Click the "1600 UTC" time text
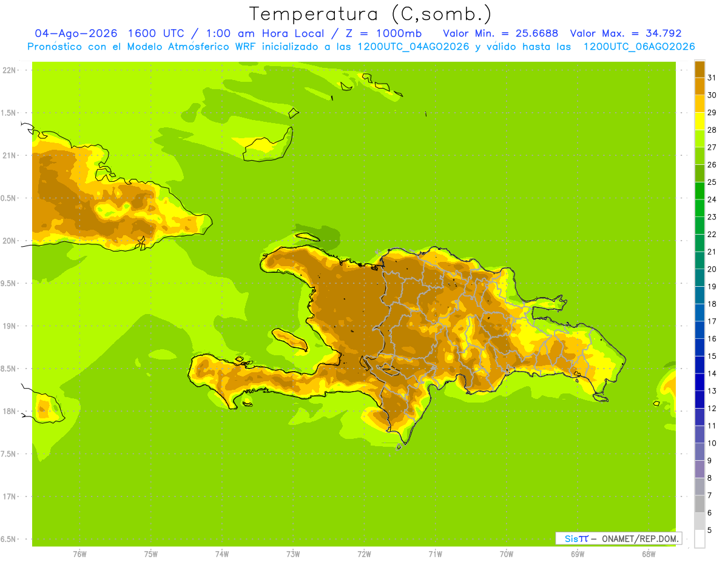Screen dimensions: 728x562 [x=159, y=33]
